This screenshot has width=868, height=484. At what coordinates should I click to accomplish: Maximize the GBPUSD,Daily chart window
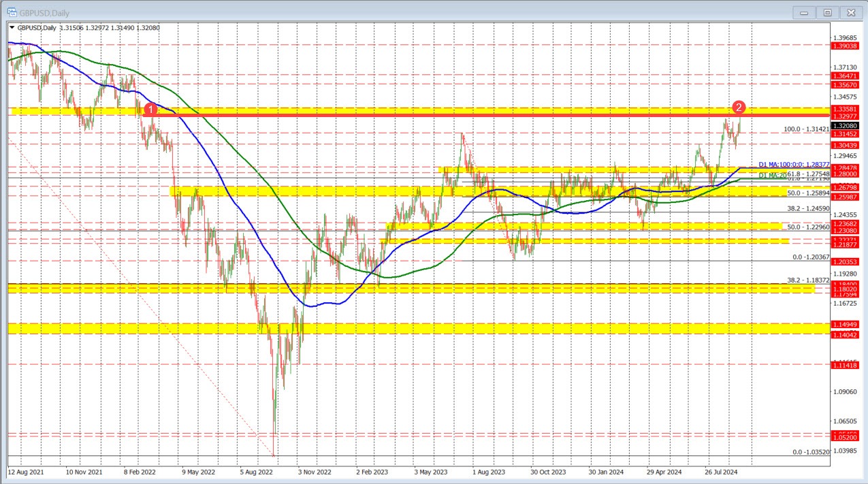click(828, 12)
